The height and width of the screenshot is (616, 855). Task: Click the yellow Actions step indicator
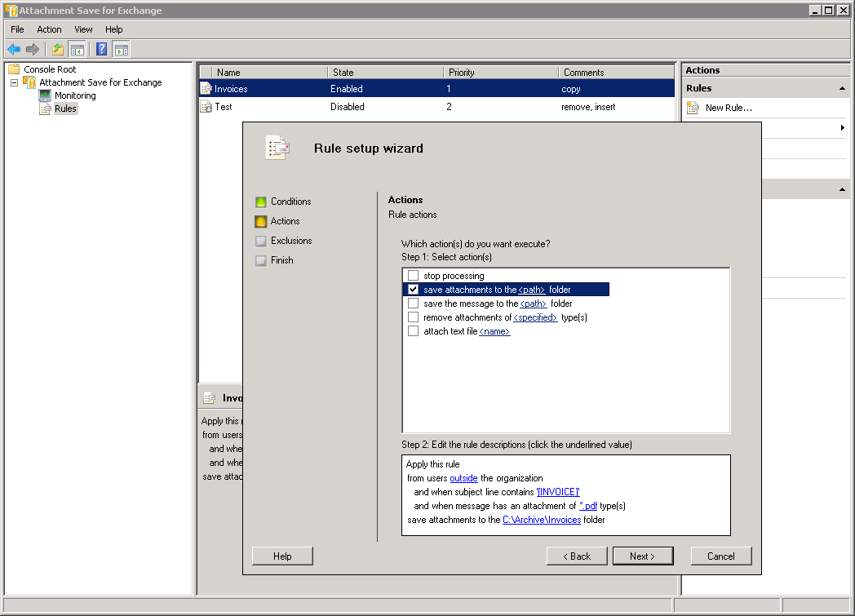[260, 221]
